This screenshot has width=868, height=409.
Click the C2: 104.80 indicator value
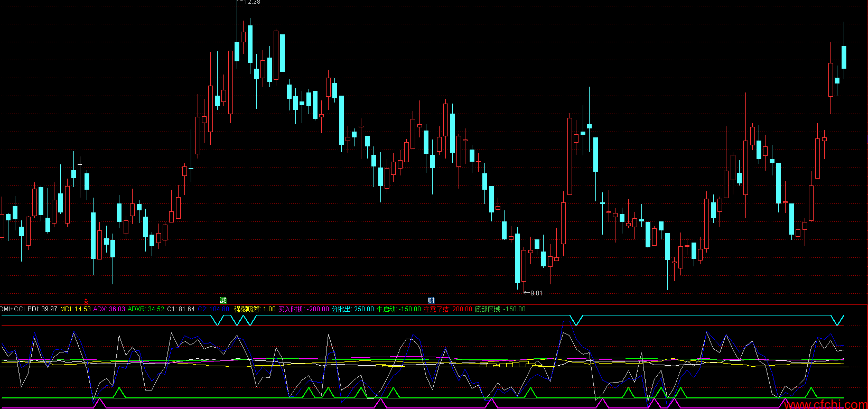click(x=214, y=309)
